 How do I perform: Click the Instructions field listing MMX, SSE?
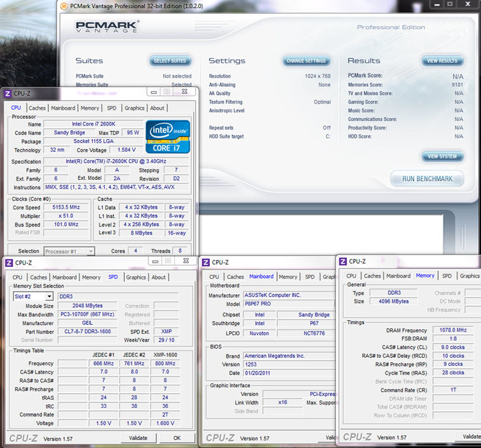tap(116, 187)
